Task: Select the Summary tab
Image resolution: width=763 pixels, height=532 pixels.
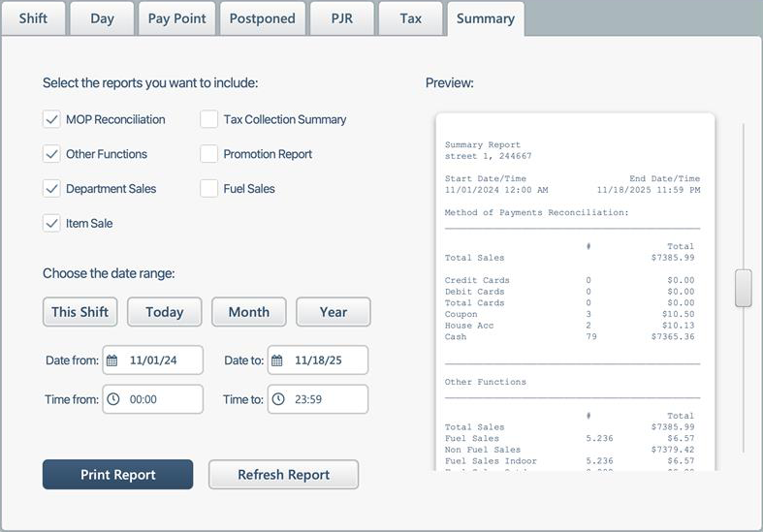Action: tap(486, 18)
